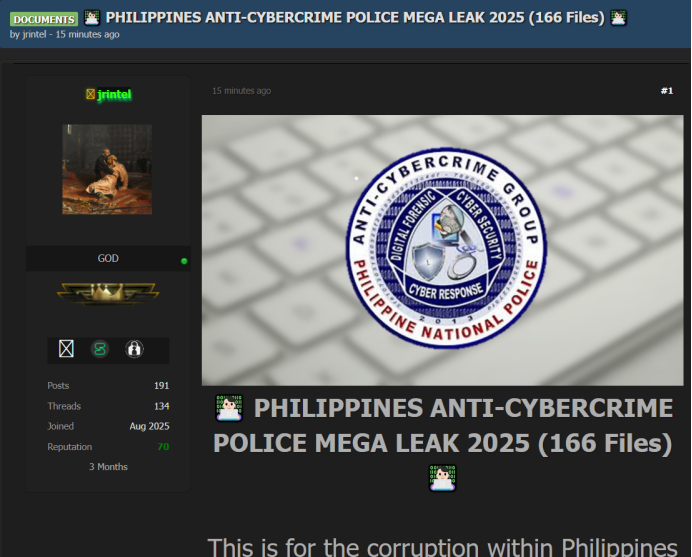Click the user avatar painting thumbnail

point(107,169)
